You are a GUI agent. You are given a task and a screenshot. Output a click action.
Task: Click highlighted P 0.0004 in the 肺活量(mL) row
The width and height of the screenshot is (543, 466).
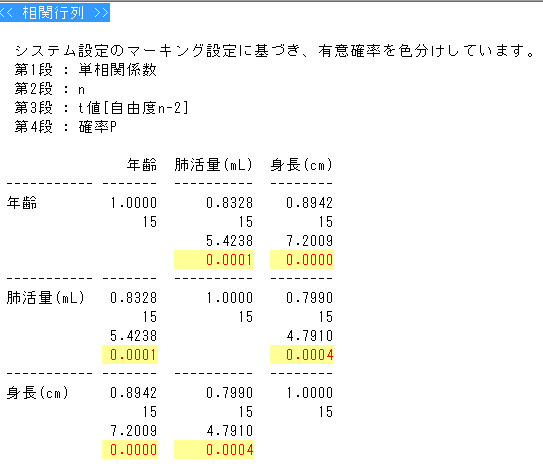[302, 355]
